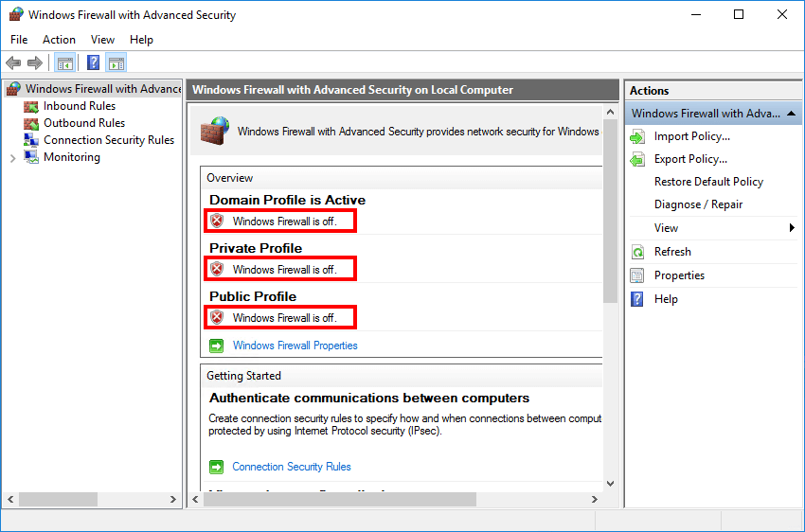
Task: Click Properties in the Actions pane
Action: pos(679,275)
